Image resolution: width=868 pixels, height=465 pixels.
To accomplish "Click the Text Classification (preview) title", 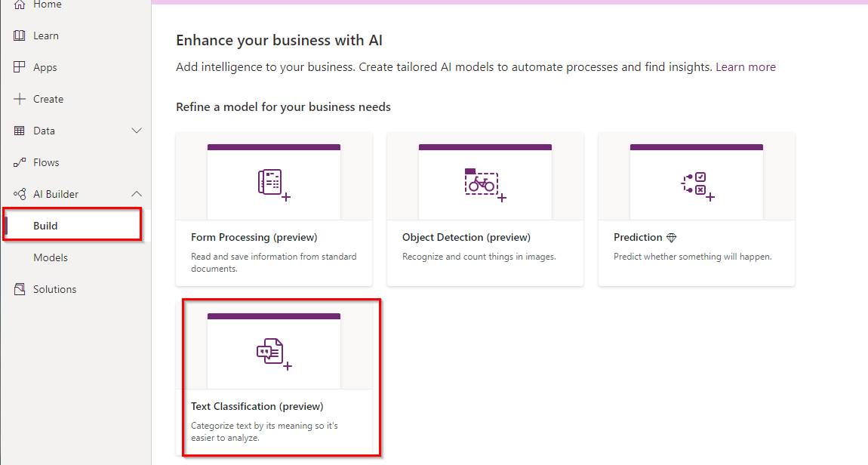I will (x=257, y=407).
